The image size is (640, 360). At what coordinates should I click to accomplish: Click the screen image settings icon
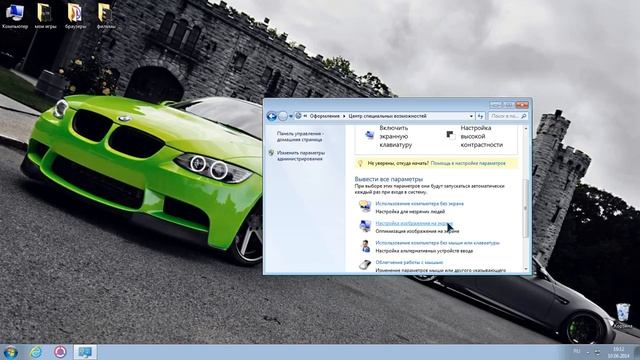pyautogui.click(x=364, y=226)
